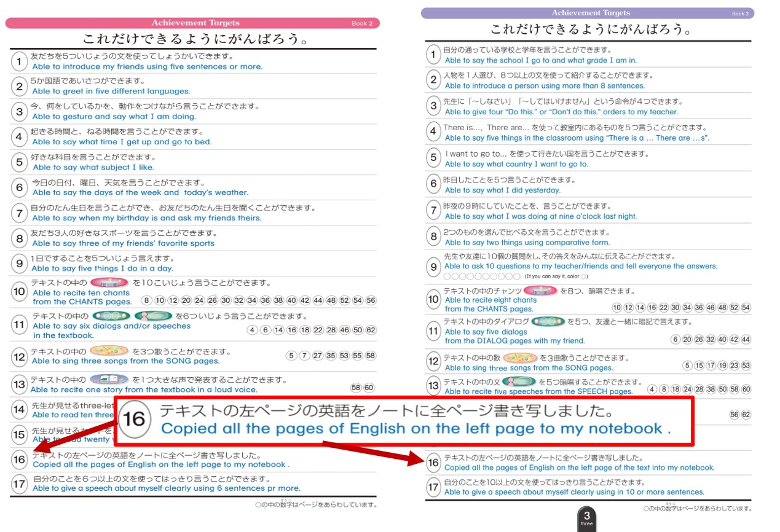Click page number 56 in Book 2 chants row
The image size is (780, 532).
pos(371,300)
